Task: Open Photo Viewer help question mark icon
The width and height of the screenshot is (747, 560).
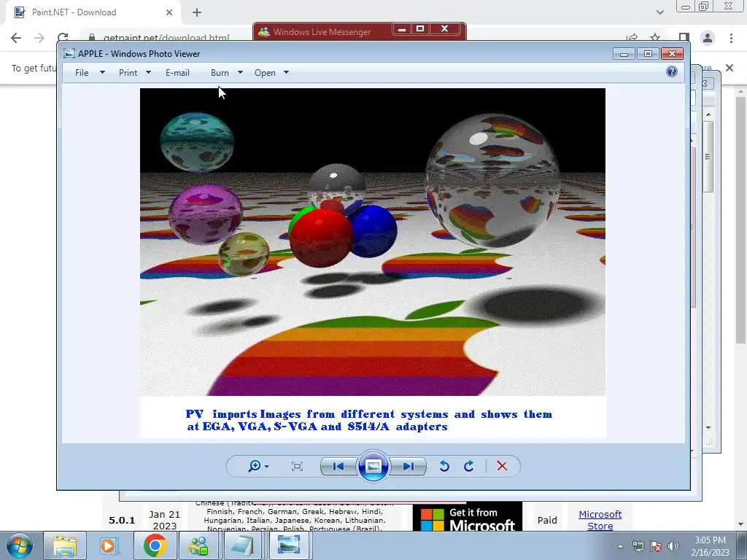Action: 672,71
